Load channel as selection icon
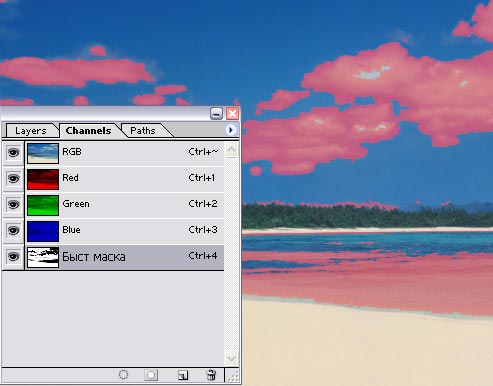This screenshot has height=386, width=493. tap(123, 375)
